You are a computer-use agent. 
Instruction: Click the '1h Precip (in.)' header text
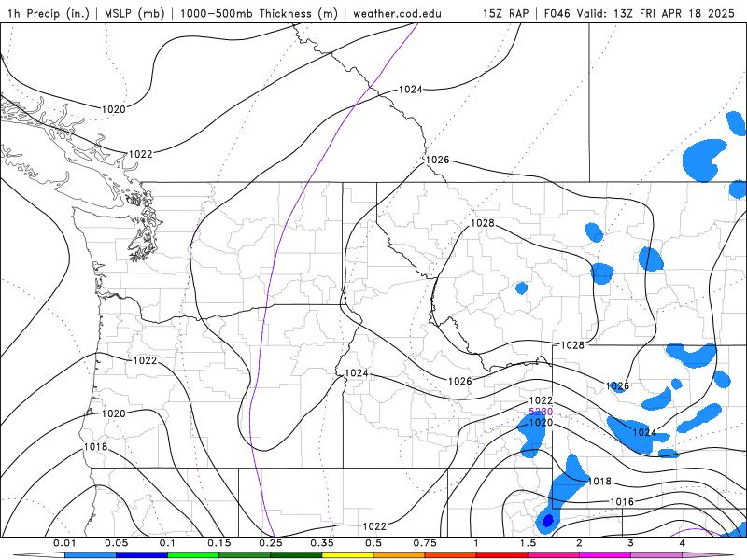tap(49, 13)
